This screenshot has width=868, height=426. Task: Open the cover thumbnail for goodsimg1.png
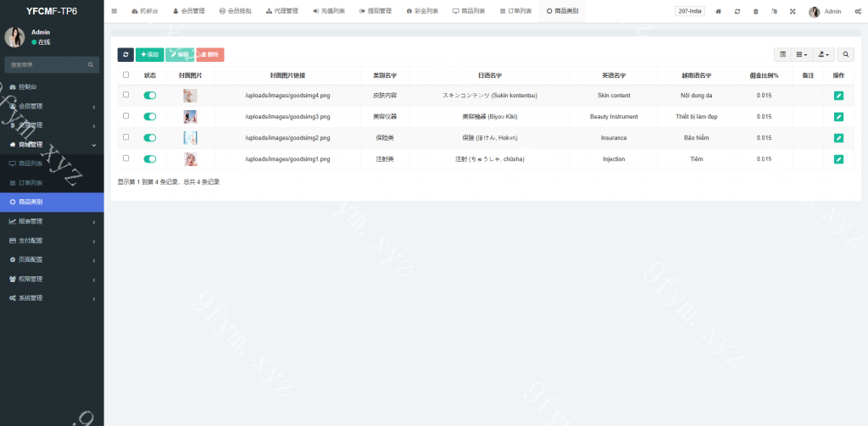pyautogui.click(x=191, y=159)
